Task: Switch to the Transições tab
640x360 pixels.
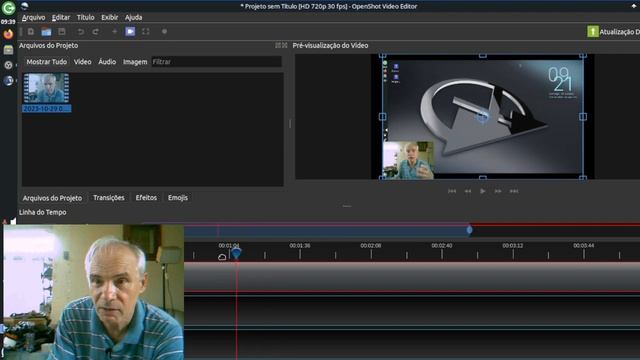Action: [109, 198]
